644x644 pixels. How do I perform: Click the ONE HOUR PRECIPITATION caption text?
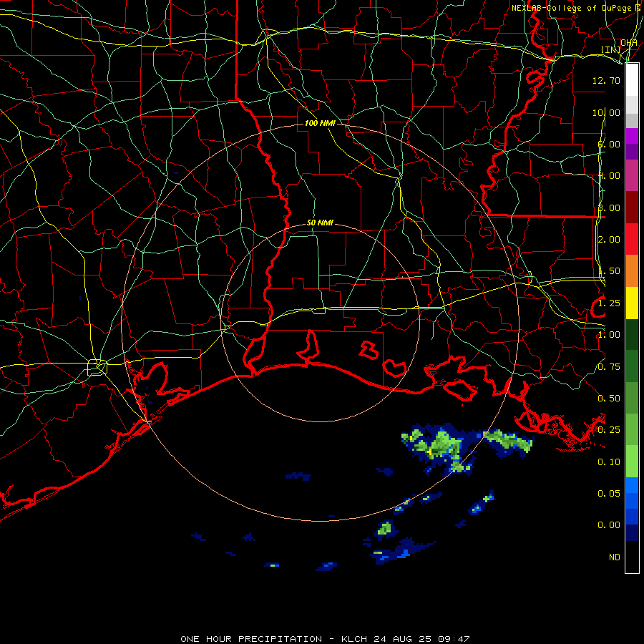(251, 639)
